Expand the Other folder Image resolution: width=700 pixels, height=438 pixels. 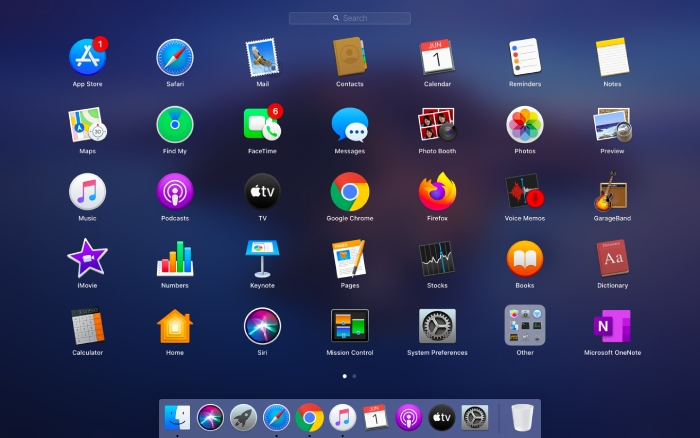[x=525, y=325]
